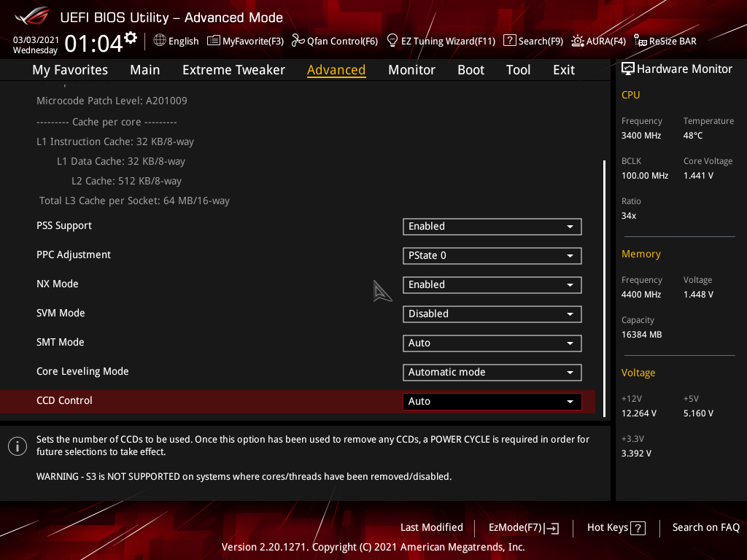Image resolution: width=747 pixels, height=560 pixels.
Task: Click EzMode exit arrow icon
Action: click(552, 528)
